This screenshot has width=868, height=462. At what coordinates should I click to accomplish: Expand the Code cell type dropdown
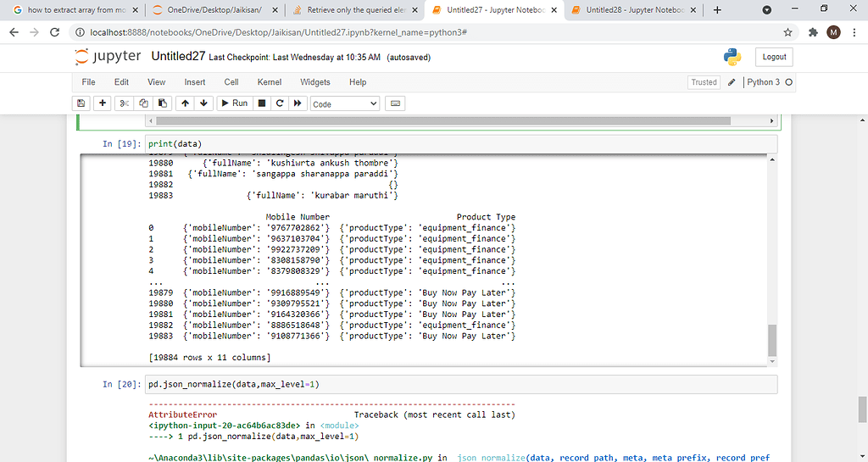(344, 103)
